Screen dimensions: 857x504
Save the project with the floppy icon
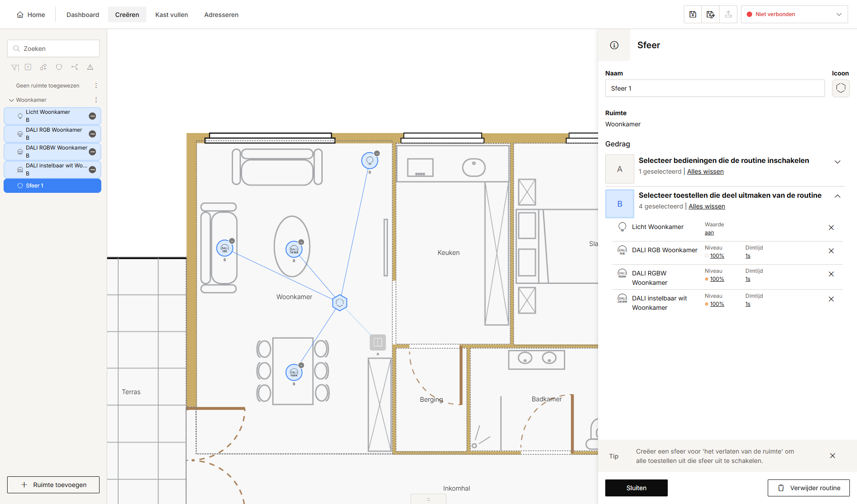pos(693,14)
